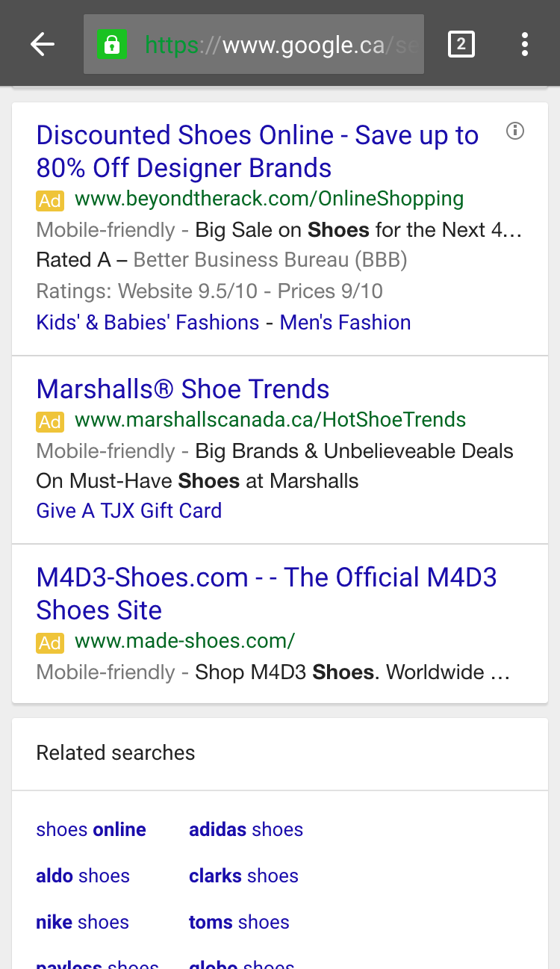The height and width of the screenshot is (969, 560).
Task: Open Kids' & Babies' Fashions sitelink
Action: (148, 323)
